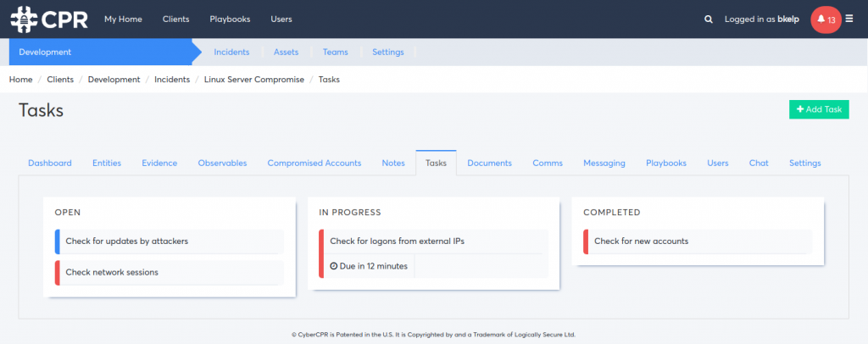Open completed task Check for new accounts
Screen dimensions: 868x344
point(698,241)
